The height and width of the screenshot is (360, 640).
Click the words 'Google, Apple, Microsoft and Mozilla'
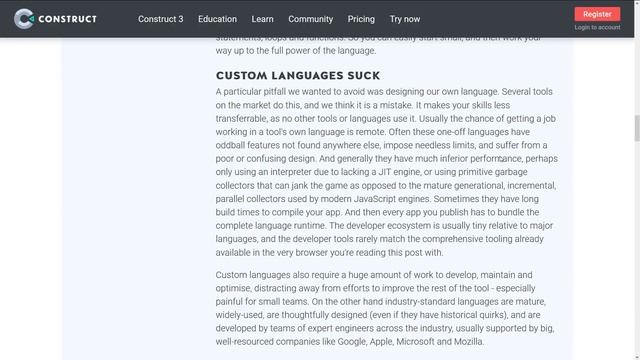coord(410,342)
